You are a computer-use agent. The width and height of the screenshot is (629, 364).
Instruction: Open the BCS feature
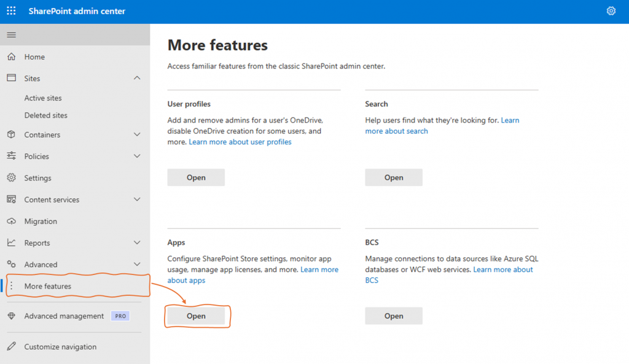[394, 316]
